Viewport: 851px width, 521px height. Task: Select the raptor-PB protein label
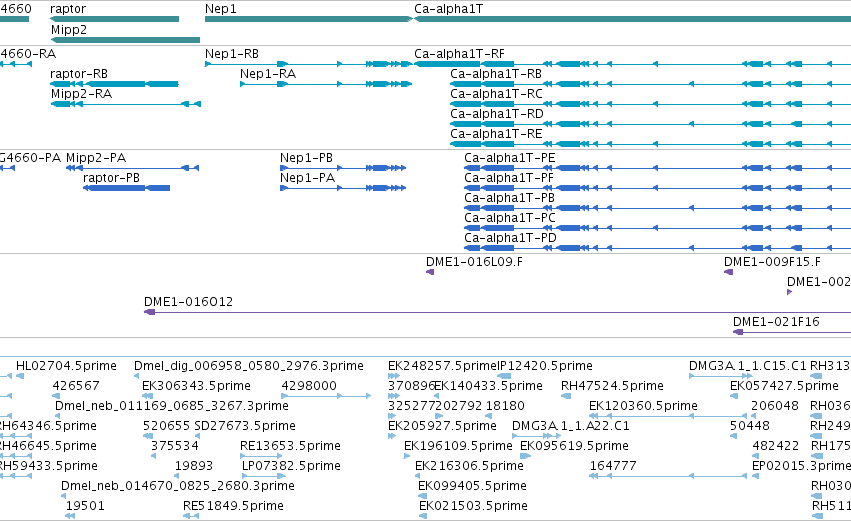point(111,178)
